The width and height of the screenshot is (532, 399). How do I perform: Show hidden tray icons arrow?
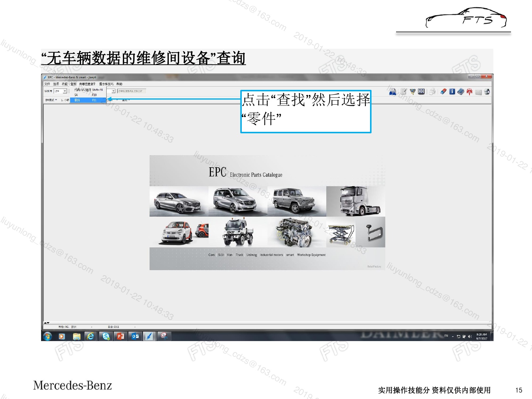pos(453,337)
